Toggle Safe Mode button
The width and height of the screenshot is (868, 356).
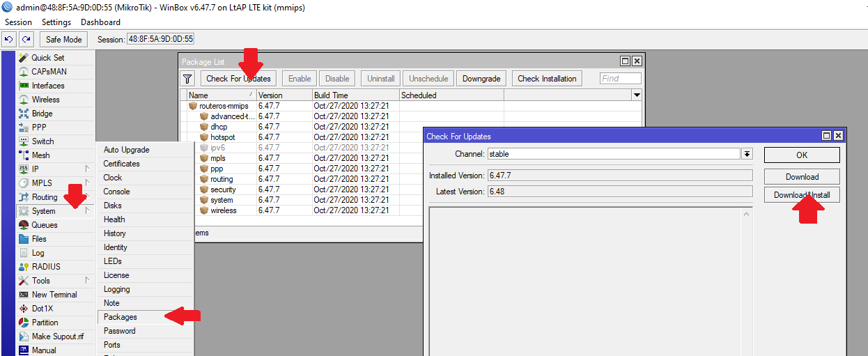click(x=64, y=40)
